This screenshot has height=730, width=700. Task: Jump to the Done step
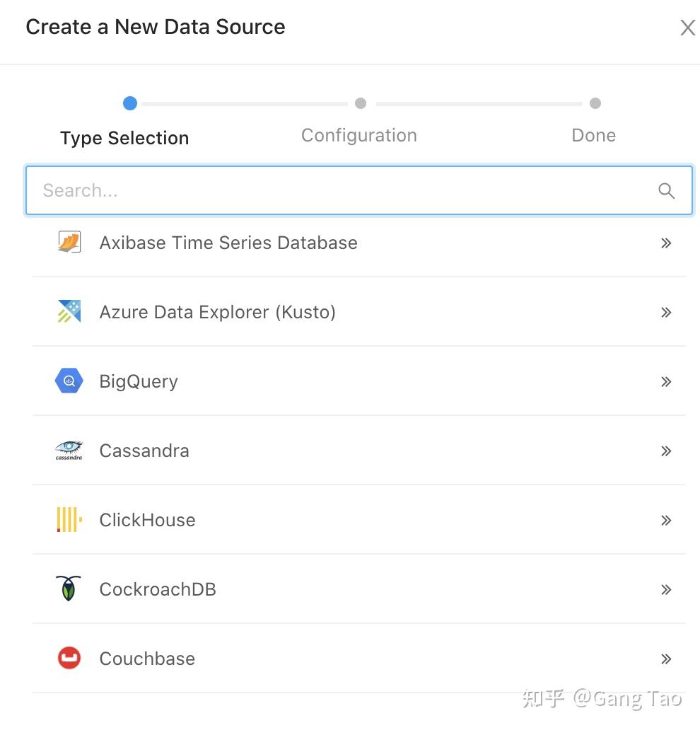tap(594, 135)
